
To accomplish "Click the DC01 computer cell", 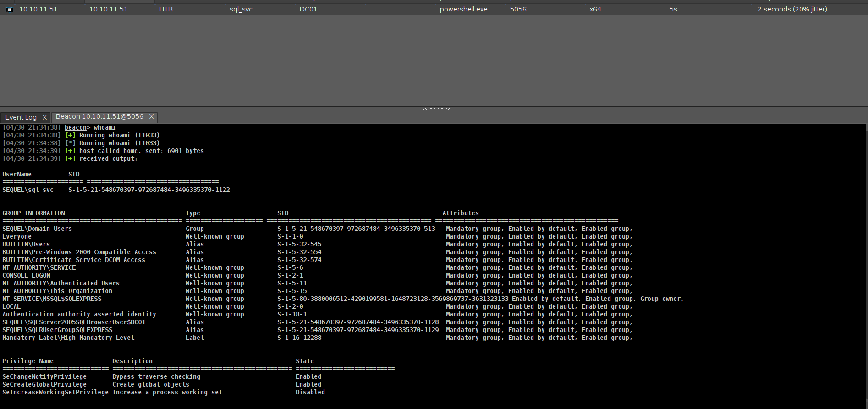I will pyautogui.click(x=308, y=9).
